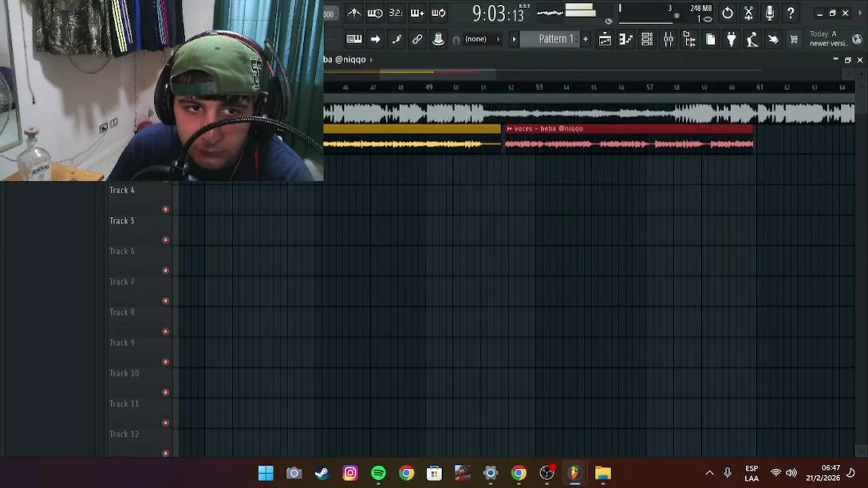868x488 pixels.
Task: Open File Explorer folder in taskbar
Action: pyautogui.click(x=603, y=473)
